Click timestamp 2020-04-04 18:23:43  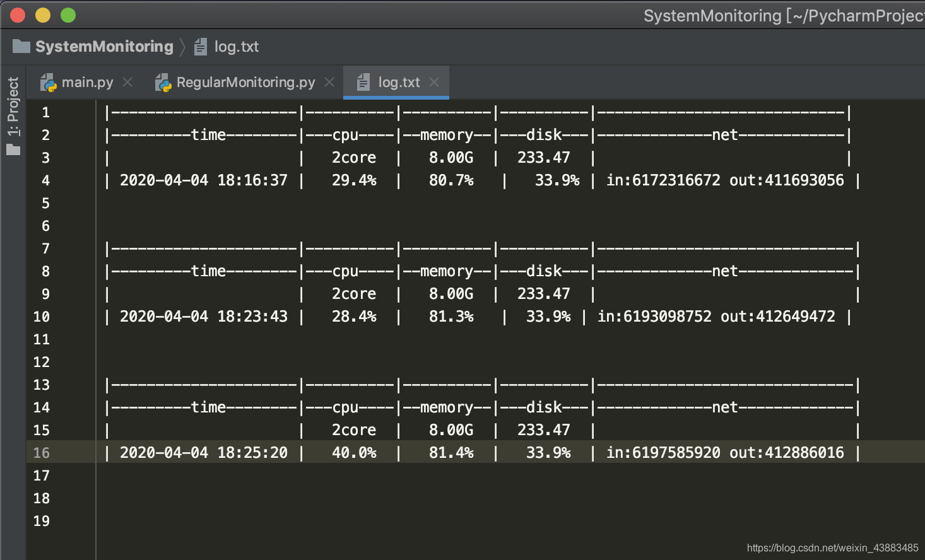tap(204, 317)
